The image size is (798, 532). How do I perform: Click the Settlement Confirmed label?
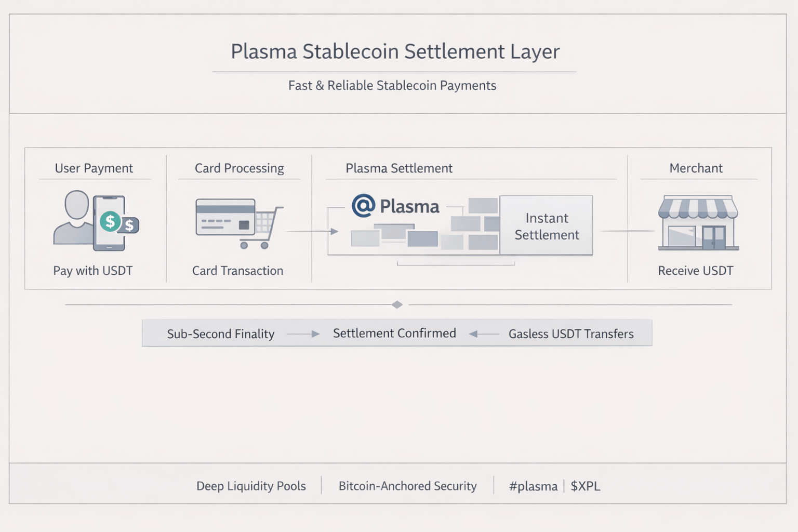click(x=394, y=334)
